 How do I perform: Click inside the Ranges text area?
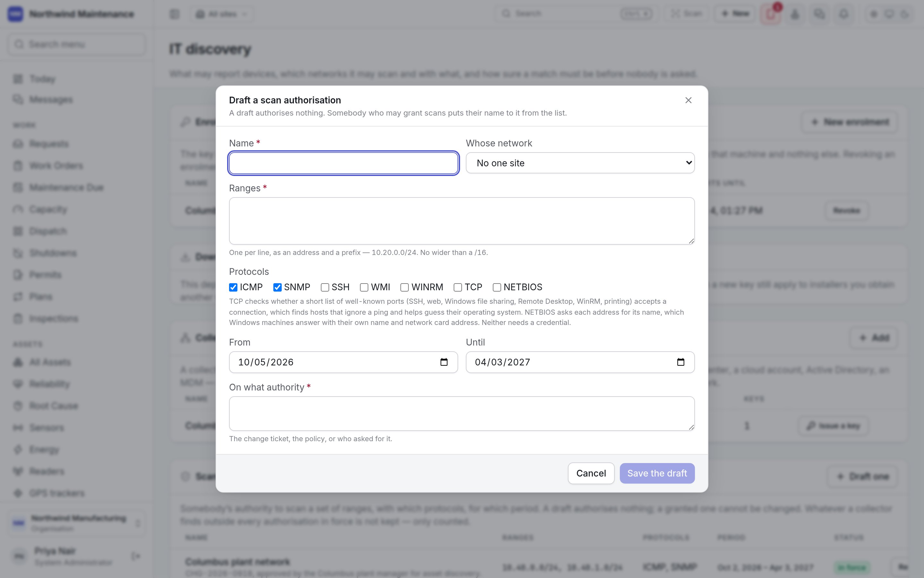(462, 221)
